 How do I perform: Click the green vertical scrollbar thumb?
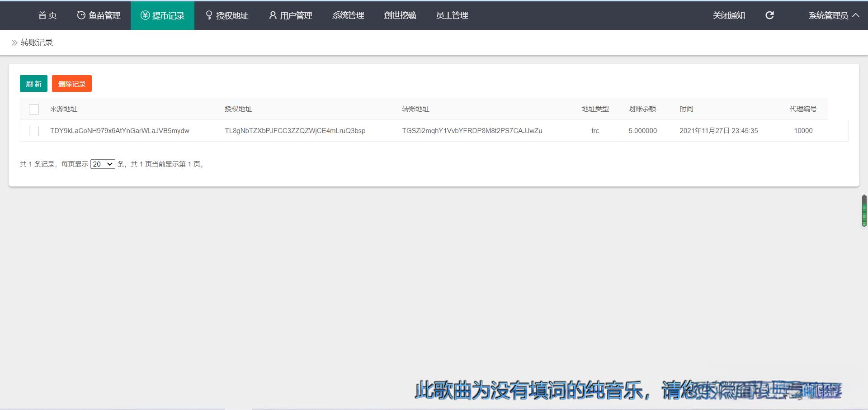point(864,211)
